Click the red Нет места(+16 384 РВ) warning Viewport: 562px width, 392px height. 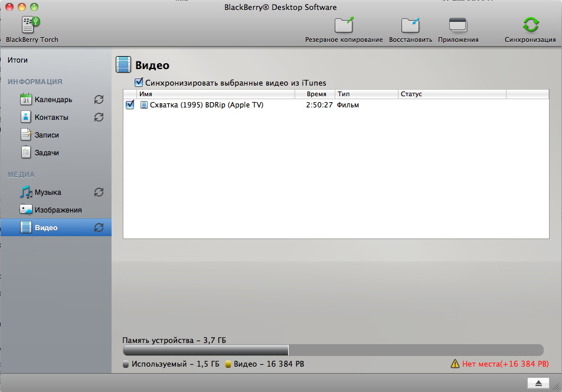[x=505, y=364]
